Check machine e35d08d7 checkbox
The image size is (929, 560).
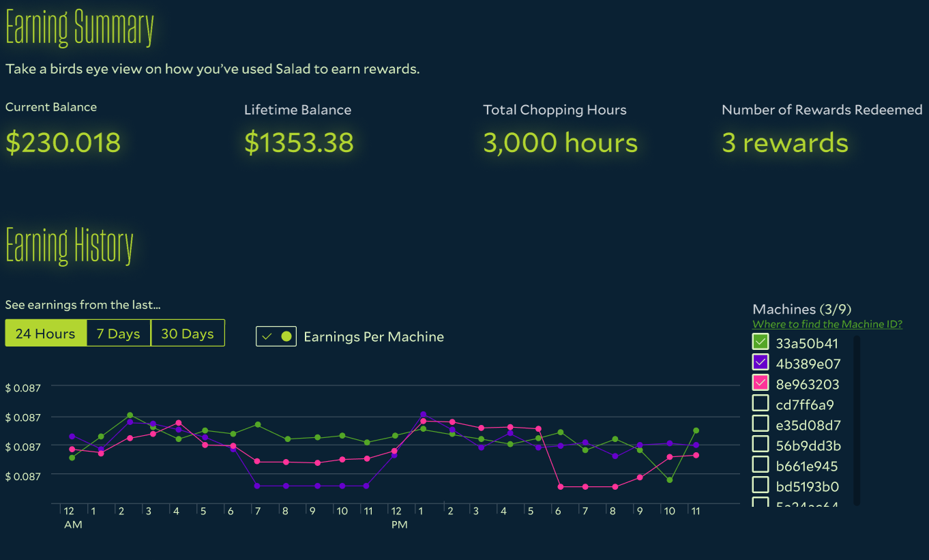pyautogui.click(x=761, y=424)
